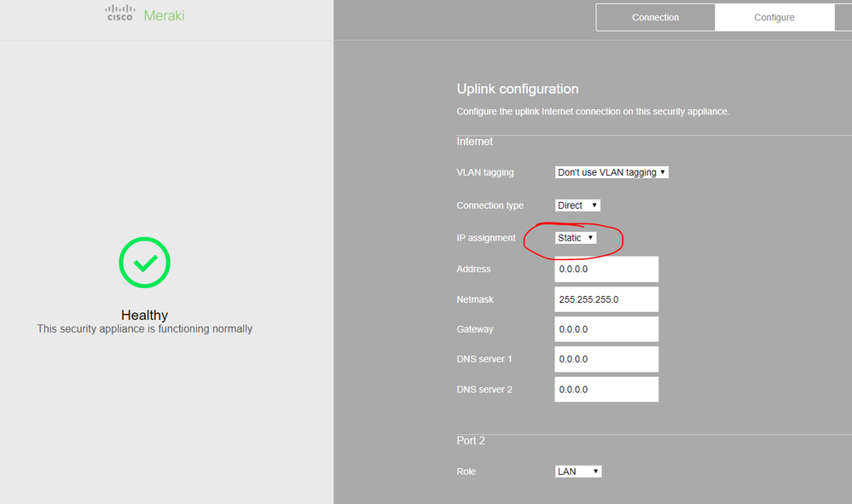Click into the Gateway text box
This screenshot has height=504, width=852.
[x=606, y=329]
